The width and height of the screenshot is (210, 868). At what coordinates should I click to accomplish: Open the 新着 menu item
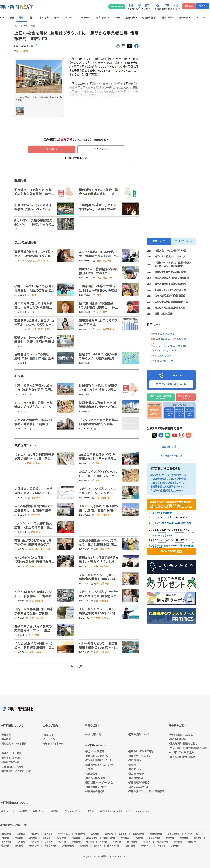pyautogui.click(x=11, y=18)
